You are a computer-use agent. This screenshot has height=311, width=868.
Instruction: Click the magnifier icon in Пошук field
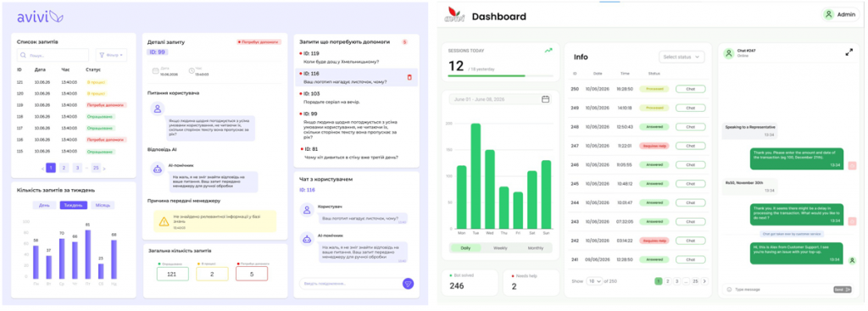pos(23,55)
